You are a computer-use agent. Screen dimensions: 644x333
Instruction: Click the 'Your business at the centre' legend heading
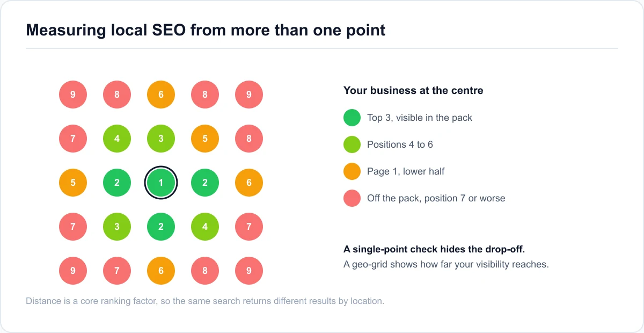pos(413,90)
